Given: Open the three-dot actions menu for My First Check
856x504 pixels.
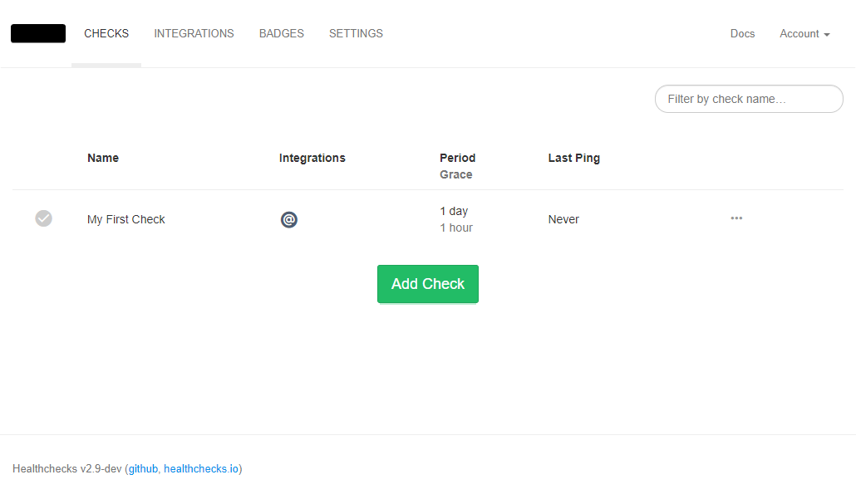Looking at the screenshot, I should coord(736,218).
